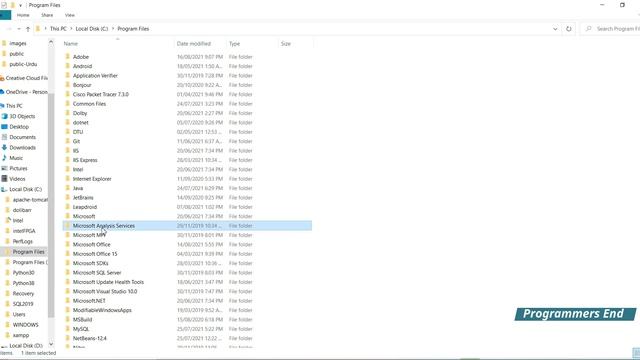Open the Home ribbon tab
Screen dimensions: 640x360
(x=23, y=15)
